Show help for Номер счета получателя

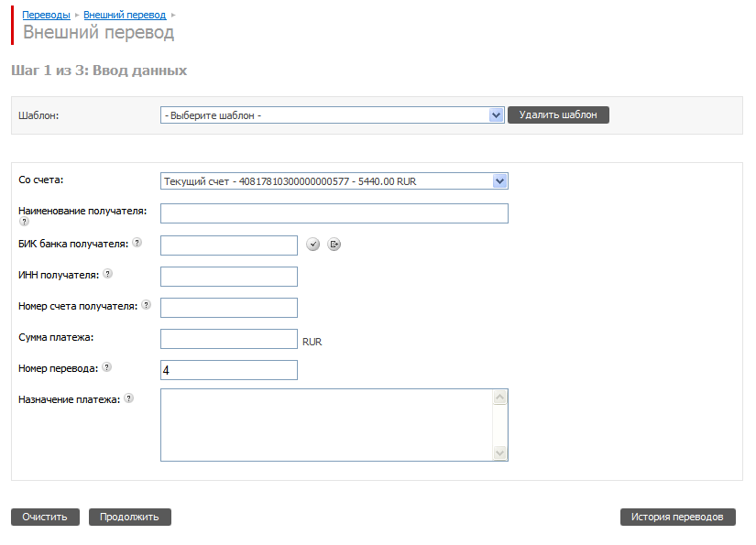click(x=146, y=305)
